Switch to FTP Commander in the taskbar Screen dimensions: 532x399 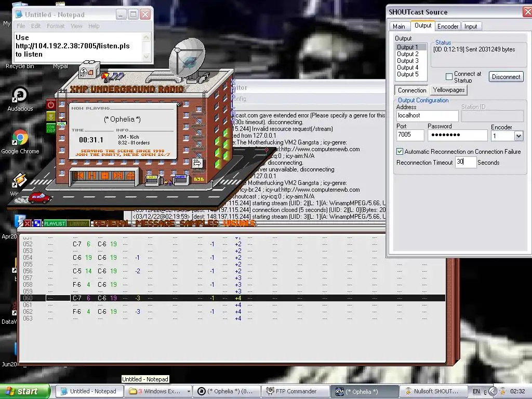pos(295,391)
